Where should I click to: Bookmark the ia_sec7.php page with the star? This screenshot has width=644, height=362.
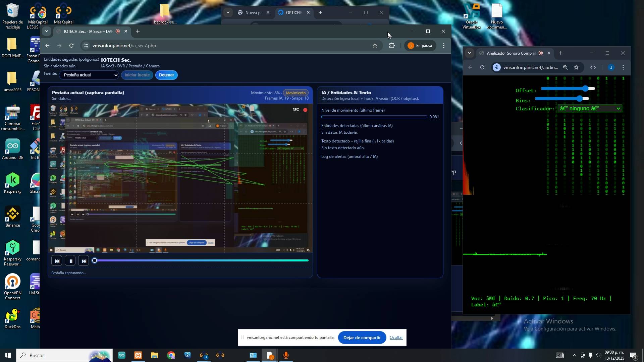coord(375,46)
